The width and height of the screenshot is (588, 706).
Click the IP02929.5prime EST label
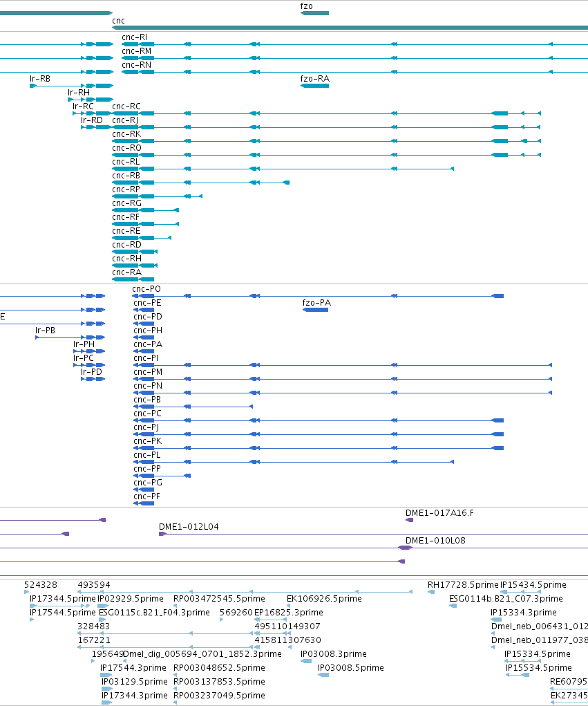(131, 599)
